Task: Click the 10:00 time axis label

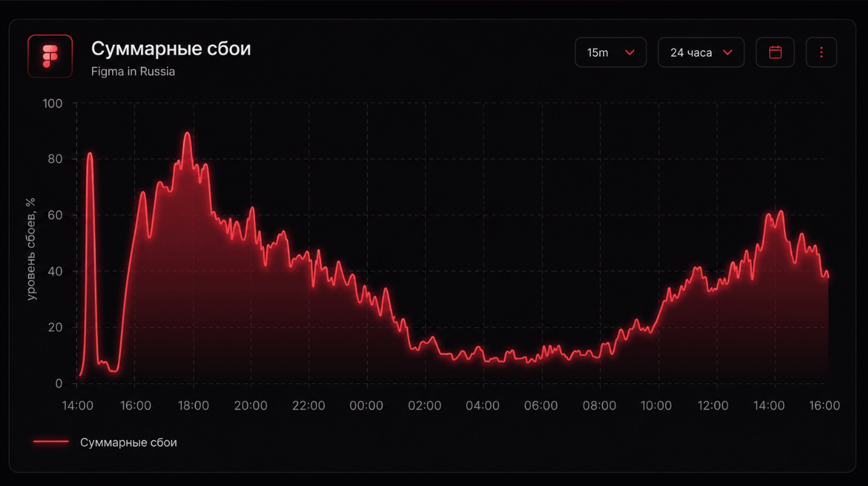Action: (x=656, y=406)
